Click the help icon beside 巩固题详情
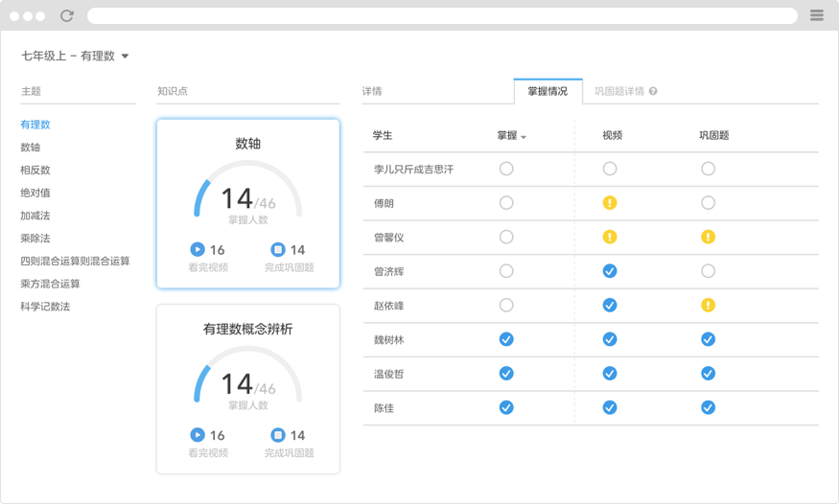This screenshot has width=839, height=504. (x=653, y=91)
